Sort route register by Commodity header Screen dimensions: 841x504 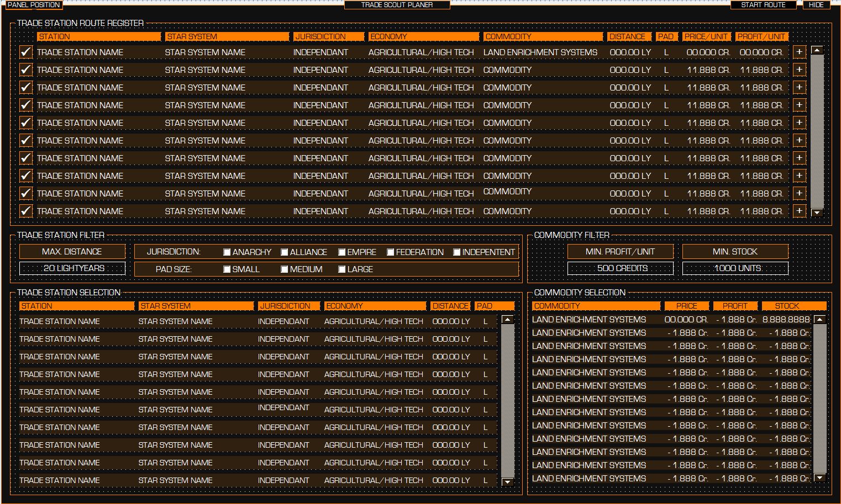543,36
